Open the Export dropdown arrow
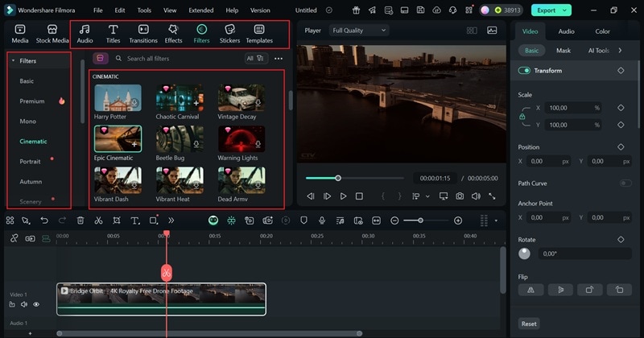 pos(565,10)
